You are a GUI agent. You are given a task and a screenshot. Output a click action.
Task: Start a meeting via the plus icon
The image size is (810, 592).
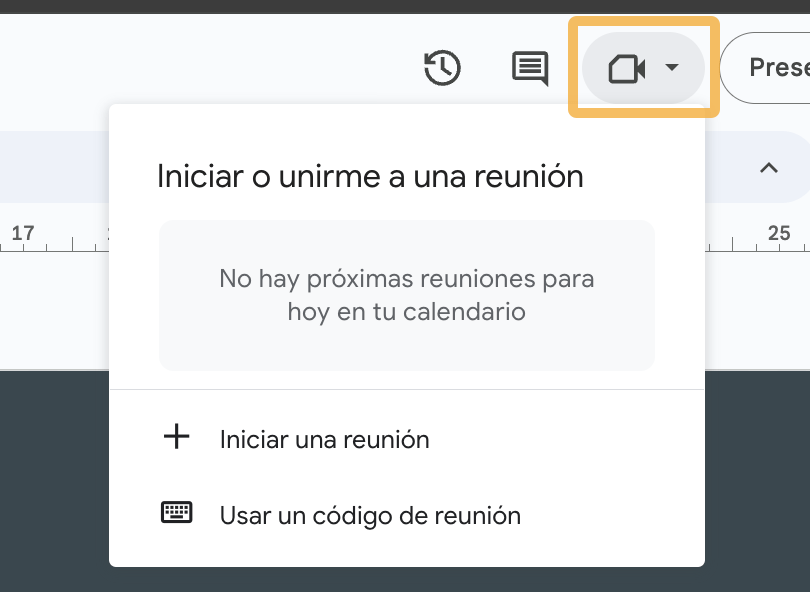[176, 438]
